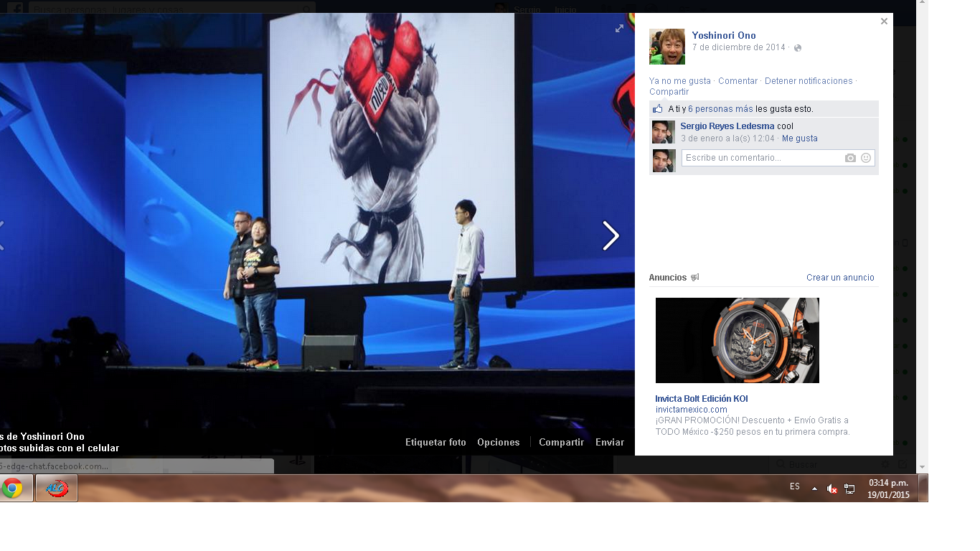
Task: Click the ES language indicator in the tray
Action: click(795, 486)
